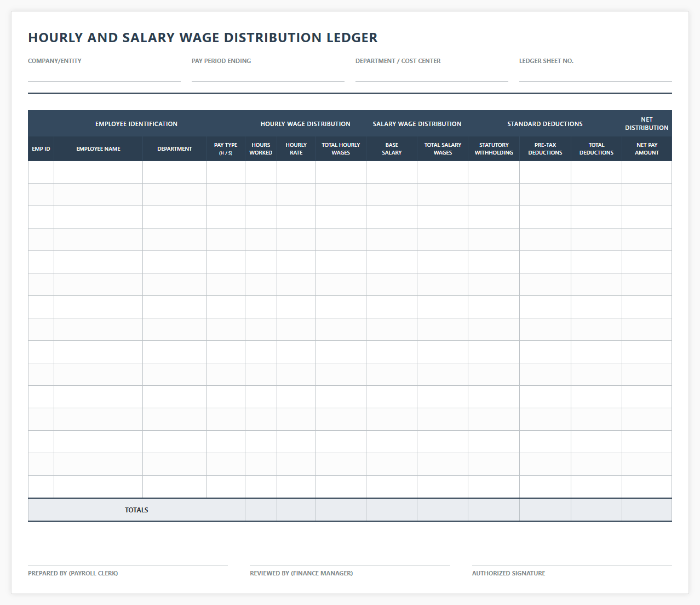Click the Prepared By (Payroll Clerk) label
The image size is (700, 605).
(x=73, y=573)
